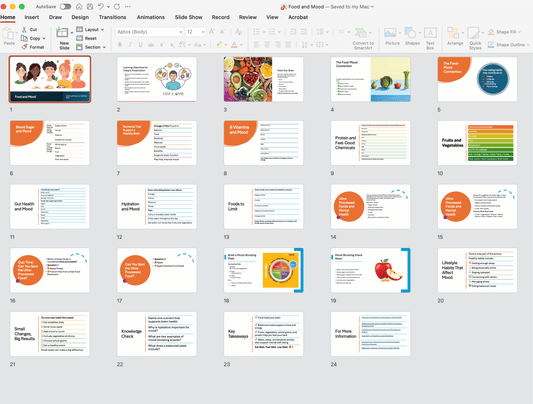Image resolution: width=533 pixels, height=404 pixels.
Task: Open the View tab
Action: tap(272, 17)
